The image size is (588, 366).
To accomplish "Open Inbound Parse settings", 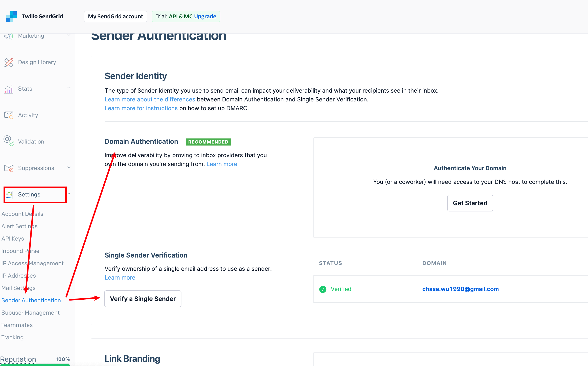I will tap(20, 251).
